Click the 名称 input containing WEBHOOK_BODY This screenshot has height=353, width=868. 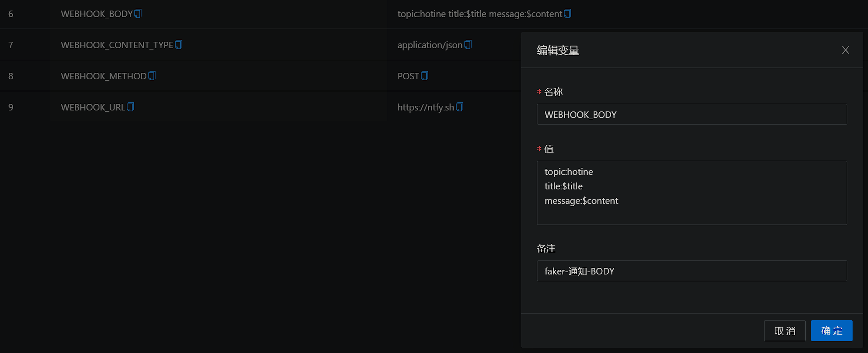(692, 114)
